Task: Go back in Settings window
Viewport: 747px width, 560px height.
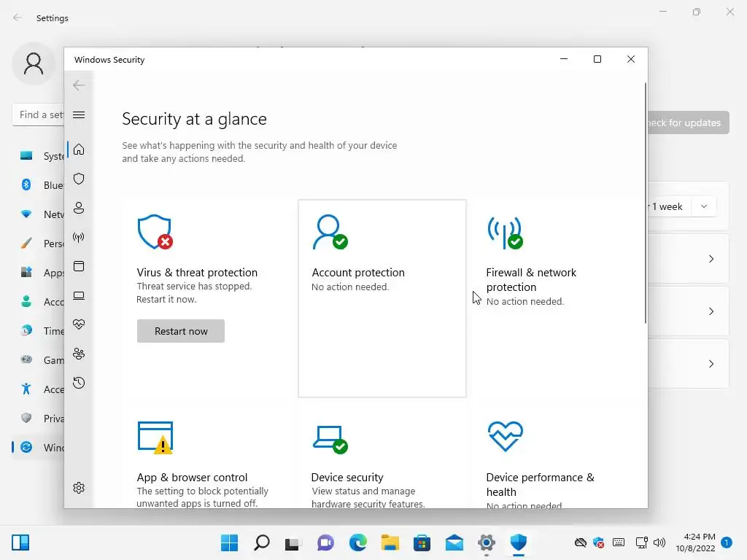Action: [18, 17]
